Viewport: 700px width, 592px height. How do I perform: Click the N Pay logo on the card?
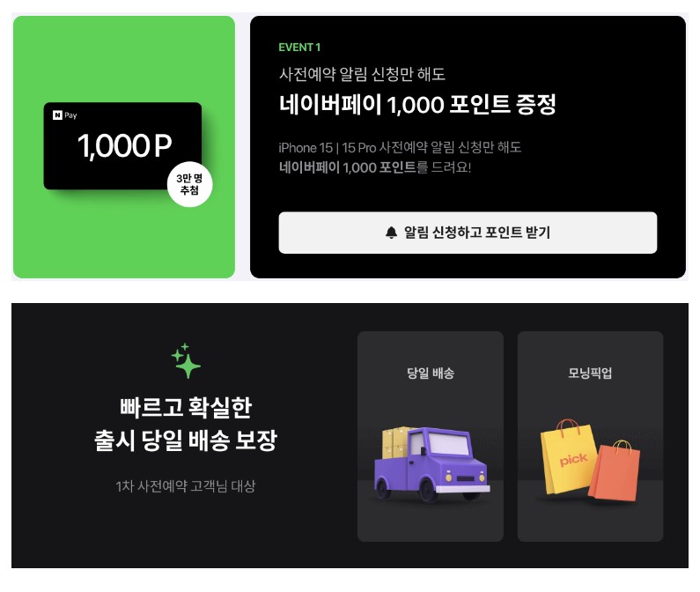point(65,115)
